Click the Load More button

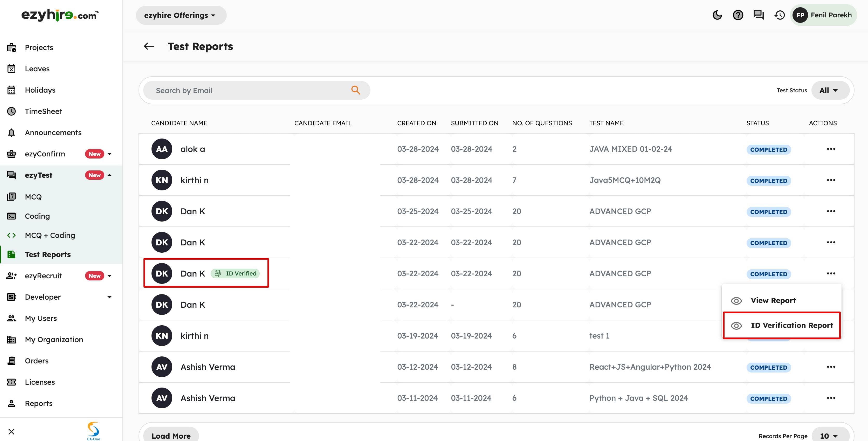tap(171, 436)
